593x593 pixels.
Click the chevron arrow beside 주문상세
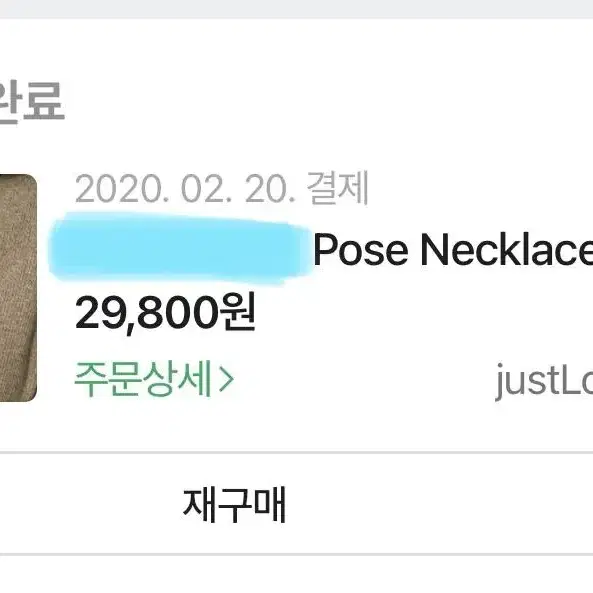(226, 379)
